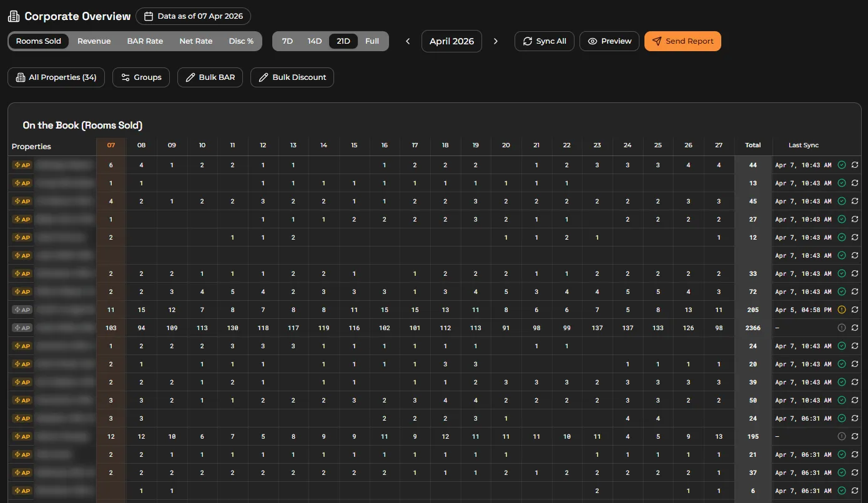The width and height of the screenshot is (868, 503).
Task: View the BAR Rate tab
Action: [x=145, y=41]
